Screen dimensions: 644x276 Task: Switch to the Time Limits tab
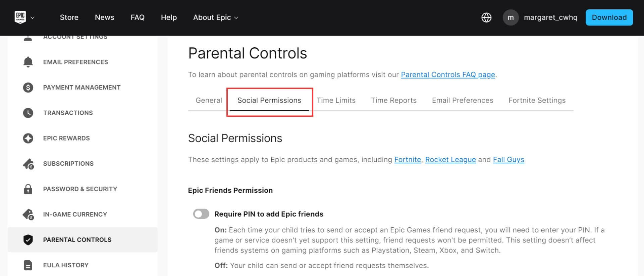(336, 100)
